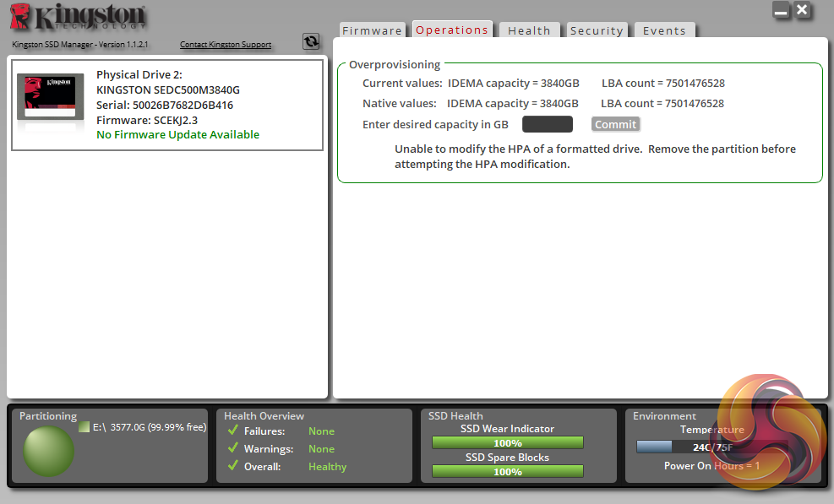Screen dimensions: 834x504
Task: Click the temperature gauge bar
Action: point(711,447)
